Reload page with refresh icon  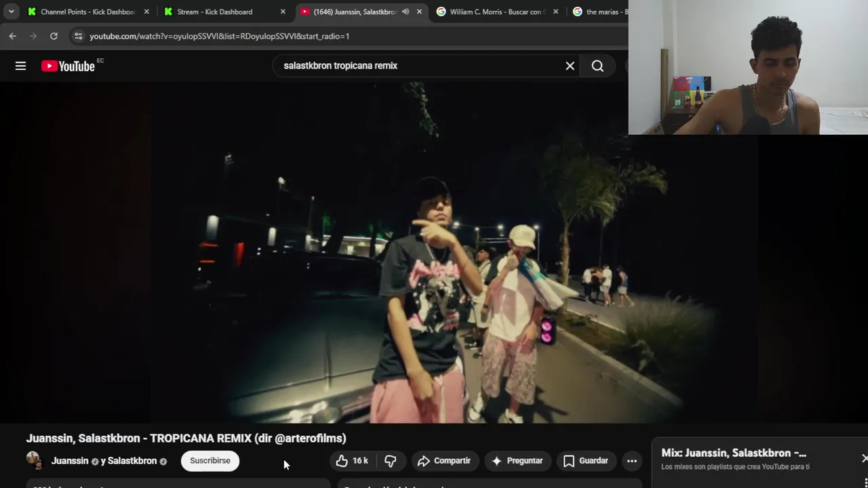pos(54,36)
